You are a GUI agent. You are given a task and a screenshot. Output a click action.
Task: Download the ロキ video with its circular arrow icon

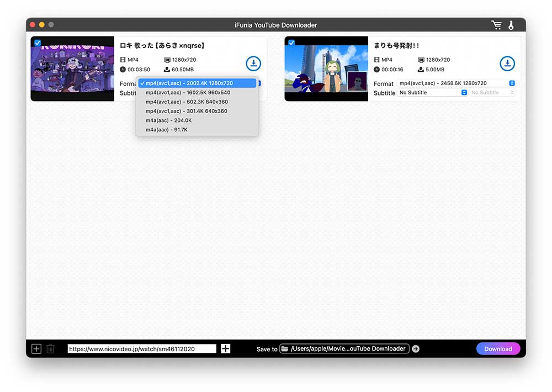coord(253,63)
